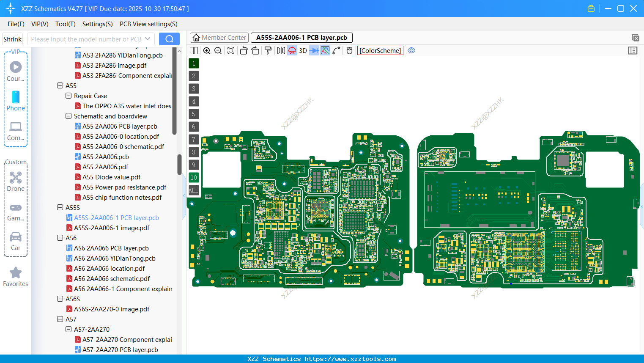Open the paint brush coloring tool
644x363 pixels.
(267, 50)
